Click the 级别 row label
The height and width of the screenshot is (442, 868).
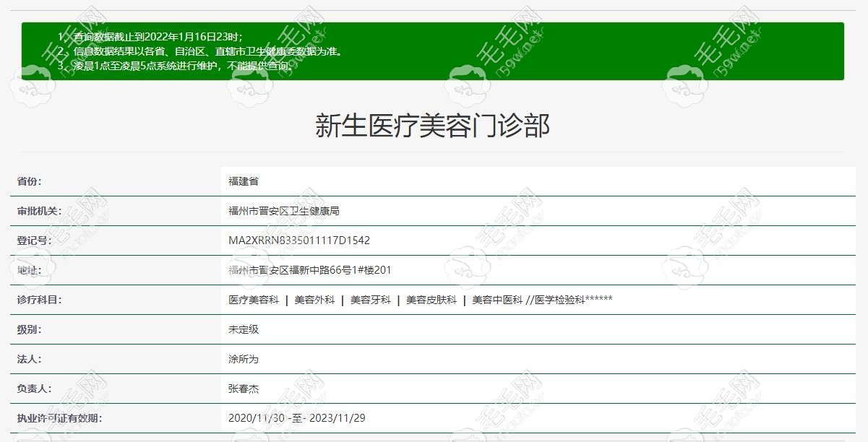[x=30, y=329]
